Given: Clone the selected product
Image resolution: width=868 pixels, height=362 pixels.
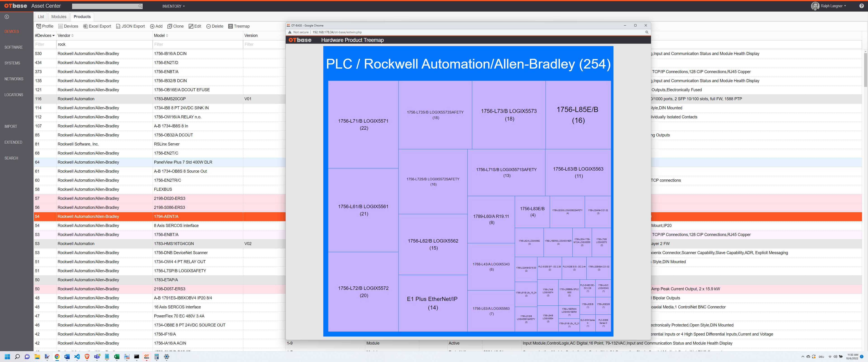Looking at the screenshot, I should tap(176, 26).
